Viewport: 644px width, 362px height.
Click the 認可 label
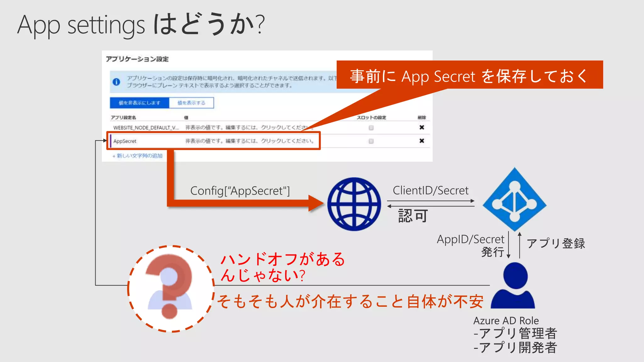413,216
